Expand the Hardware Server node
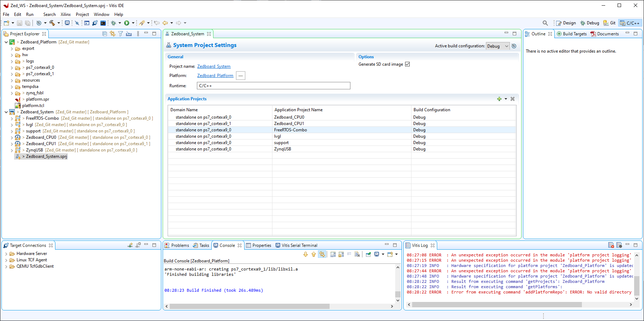 (6, 254)
